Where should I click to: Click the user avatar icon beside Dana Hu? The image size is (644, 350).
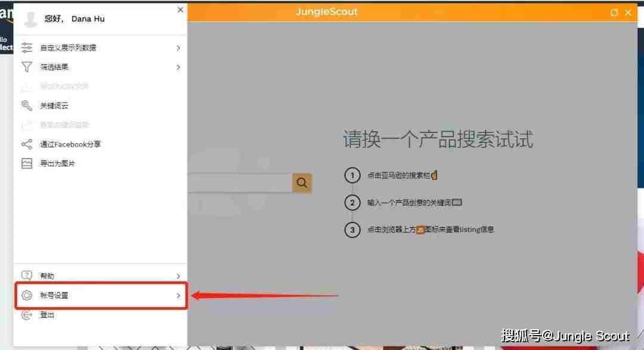(30, 19)
